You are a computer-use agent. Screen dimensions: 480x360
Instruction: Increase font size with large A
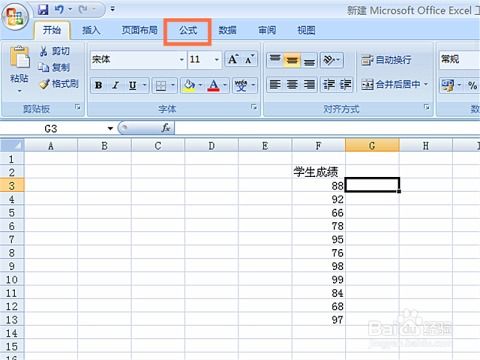(233, 59)
